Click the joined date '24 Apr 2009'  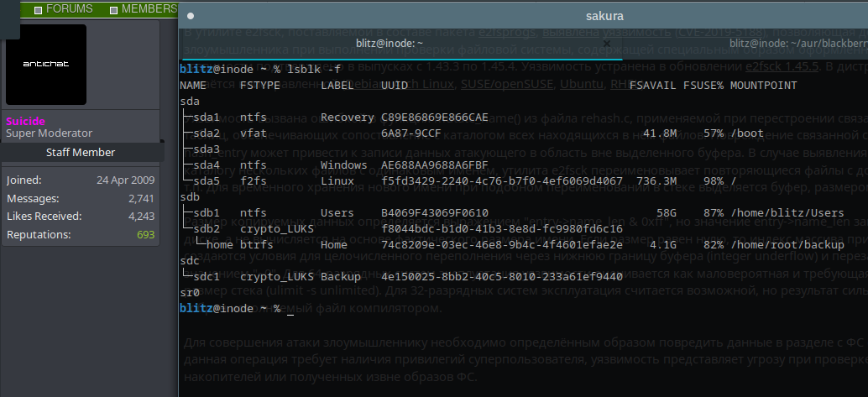click(126, 180)
